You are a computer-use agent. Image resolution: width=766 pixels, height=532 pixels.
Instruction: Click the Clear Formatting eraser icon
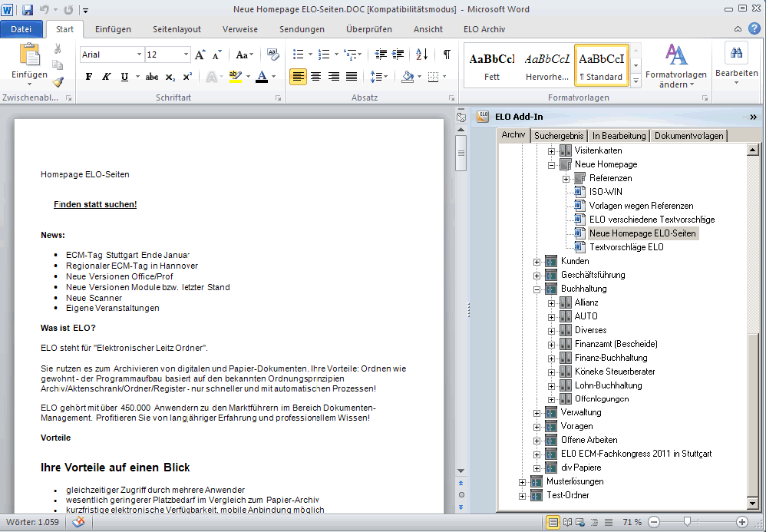pos(272,55)
